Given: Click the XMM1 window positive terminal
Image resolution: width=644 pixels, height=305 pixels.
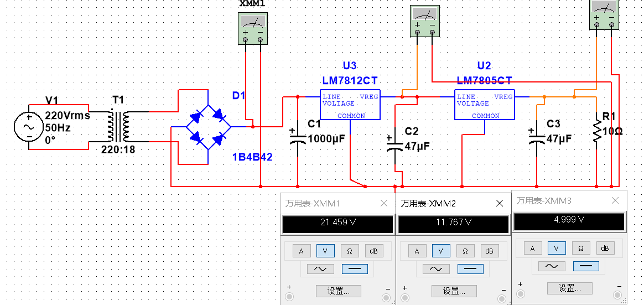Looking at the screenshot, I should click(290, 297).
